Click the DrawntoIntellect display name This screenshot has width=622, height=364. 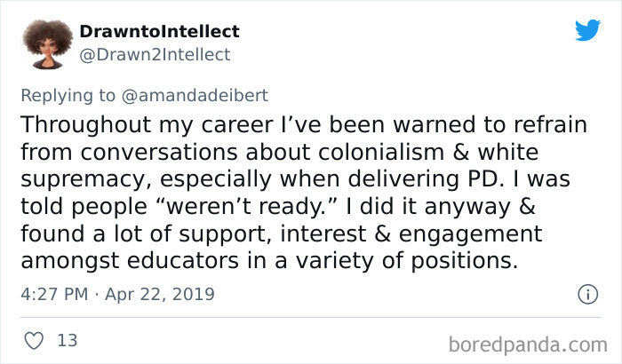pyautogui.click(x=159, y=32)
